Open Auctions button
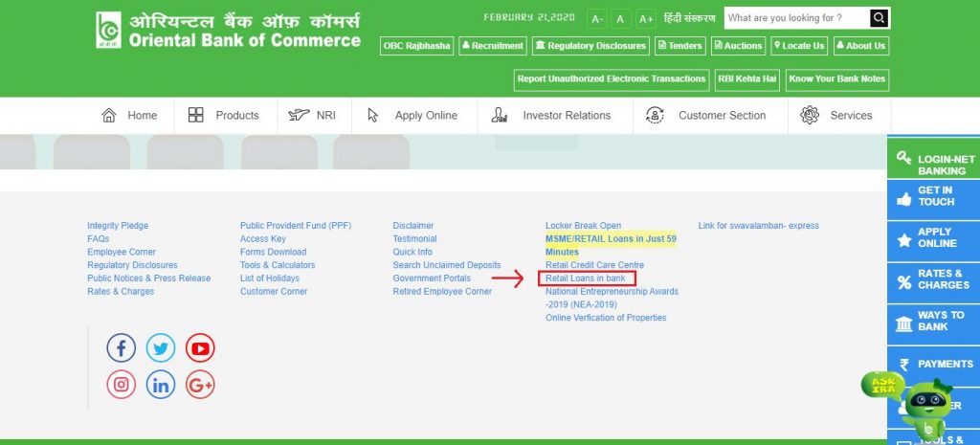The image size is (980, 445). [738, 46]
